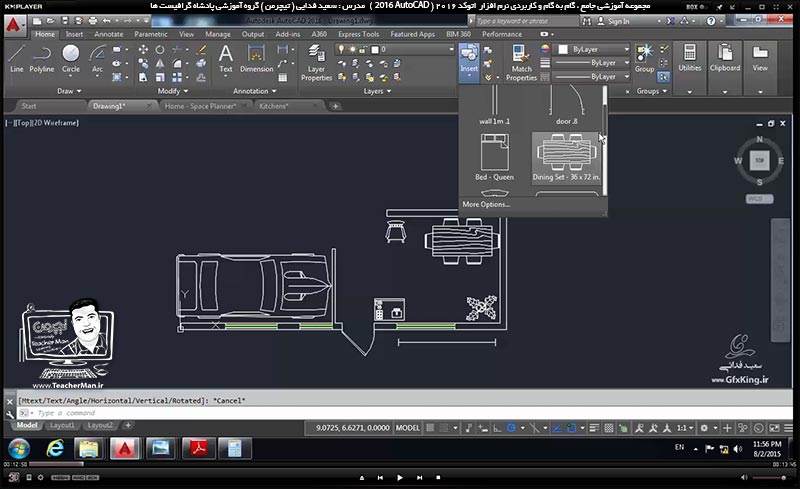The image size is (800, 489).
Task: Open Layer Properties manager
Action: [x=316, y=62]
